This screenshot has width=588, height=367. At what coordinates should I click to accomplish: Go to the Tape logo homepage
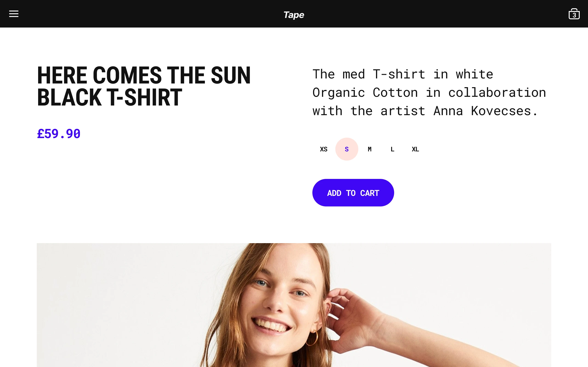(x=294, y=15)
